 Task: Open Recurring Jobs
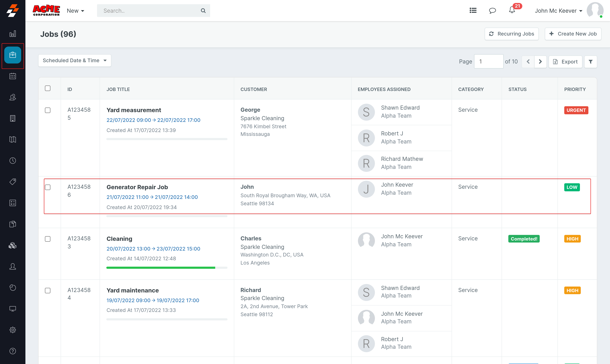click(x=512, y=34)
